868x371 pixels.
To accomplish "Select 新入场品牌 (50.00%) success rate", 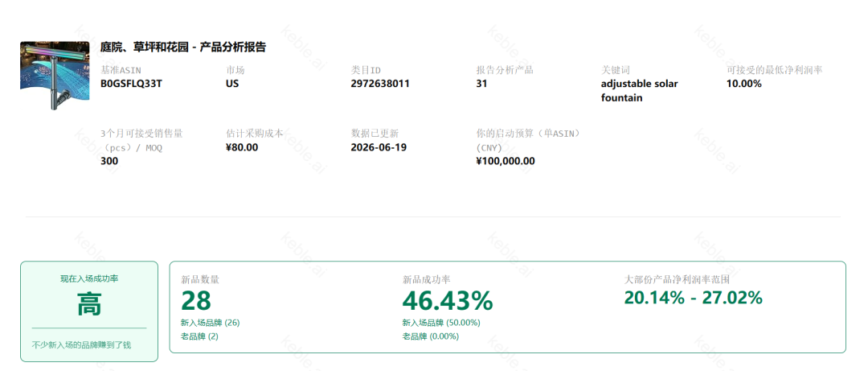I will (x=441, y=323).
